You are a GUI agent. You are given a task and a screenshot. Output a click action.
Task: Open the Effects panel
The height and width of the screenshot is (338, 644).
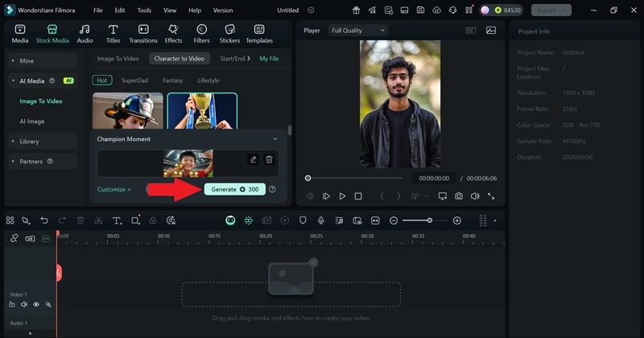click(173, 34)
